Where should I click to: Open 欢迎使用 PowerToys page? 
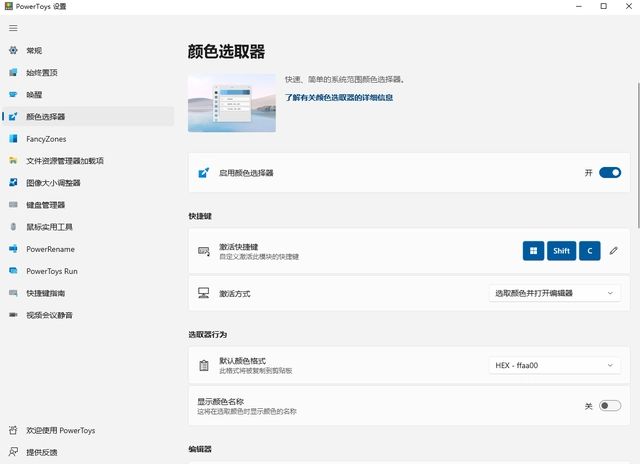tap(88, 430)
